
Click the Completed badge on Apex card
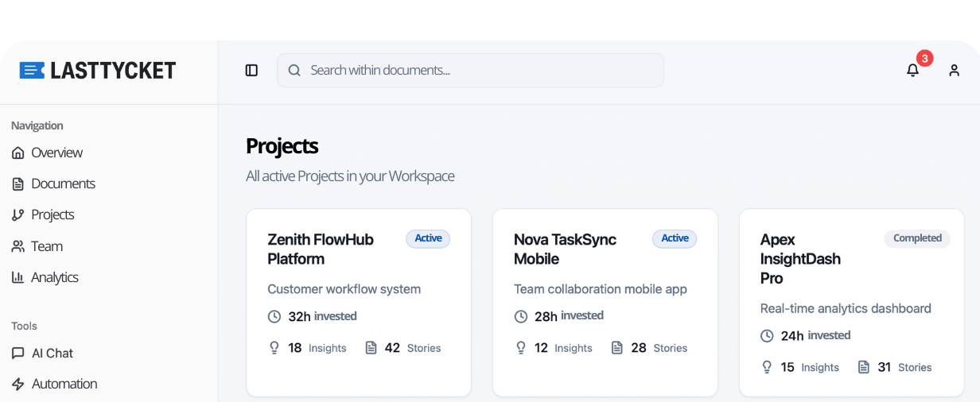click(917, 238)
